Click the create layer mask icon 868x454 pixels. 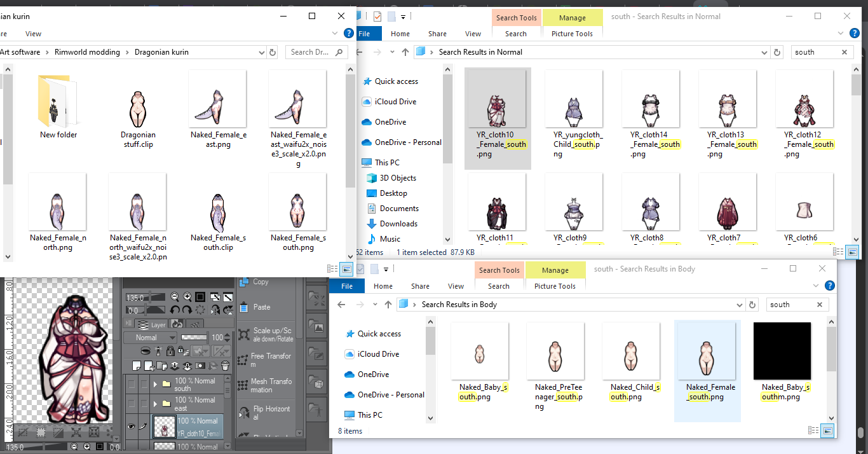200,366
